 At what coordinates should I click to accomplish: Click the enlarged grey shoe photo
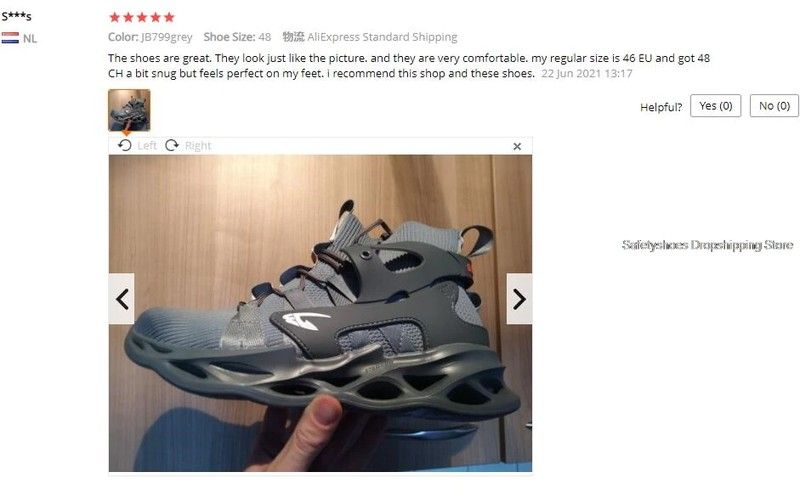pos(320,313)
